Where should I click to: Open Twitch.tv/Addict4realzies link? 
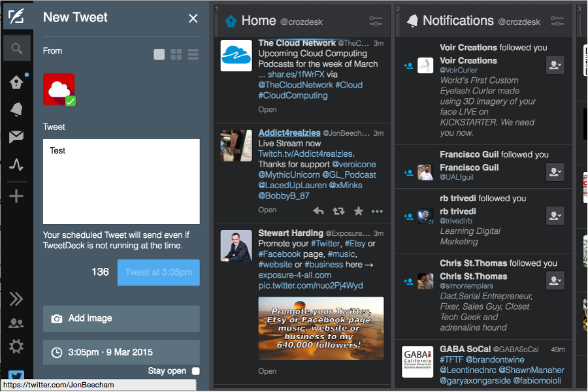tap(306, 154)
